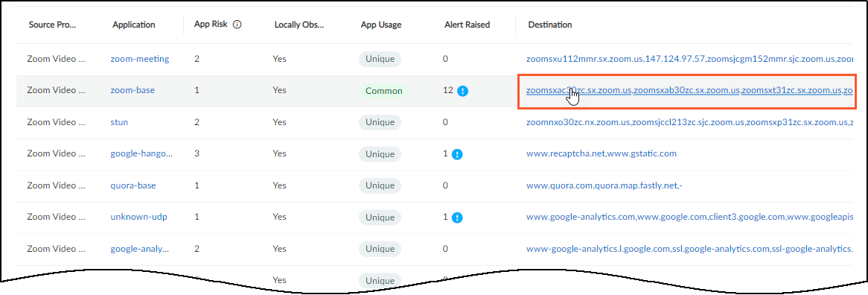
Task: Sort by Alert Raised column header
Action: [x=467, y=25]
